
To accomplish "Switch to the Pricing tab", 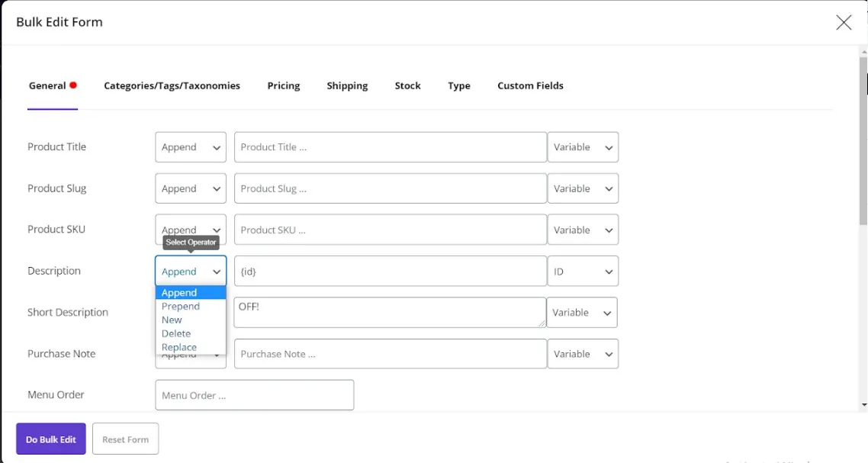I will pos(283,85).
